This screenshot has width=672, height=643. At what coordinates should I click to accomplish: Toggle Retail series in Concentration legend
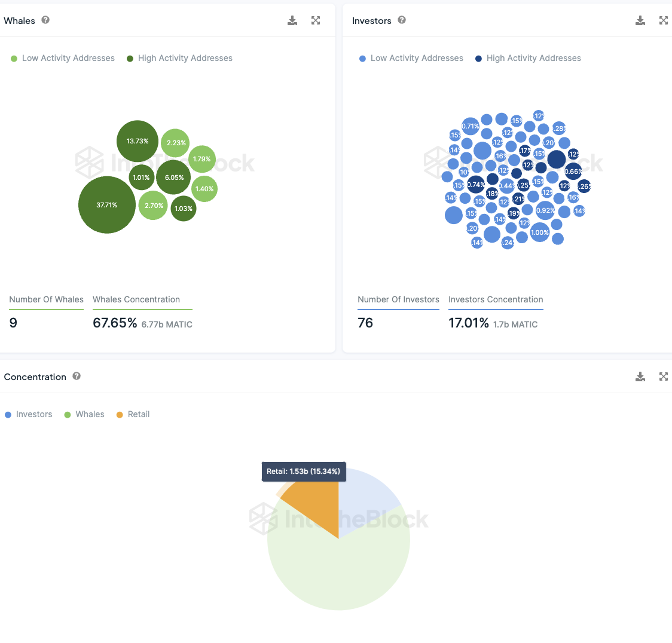pyautogui.click(x=133, y=414)
